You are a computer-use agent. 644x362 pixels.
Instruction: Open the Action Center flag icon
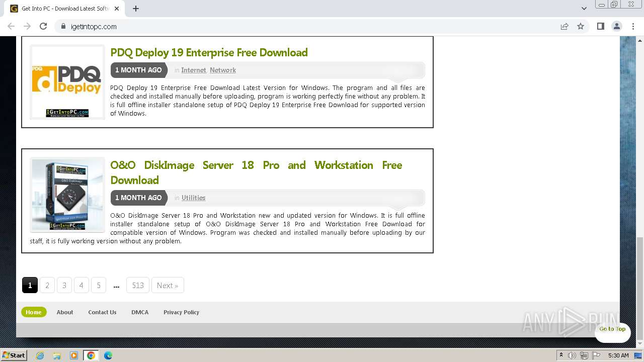tap(595, 355)
